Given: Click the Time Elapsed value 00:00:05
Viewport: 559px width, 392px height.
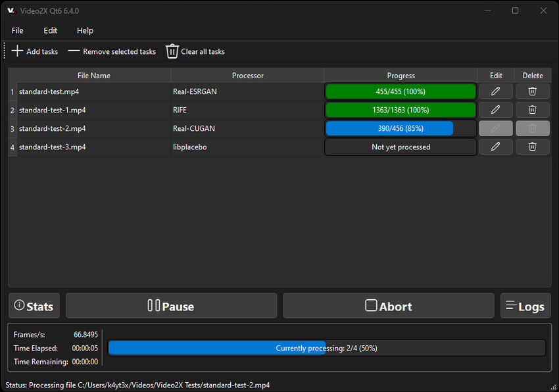Looking at the screenshot, I should click(85, 348).
